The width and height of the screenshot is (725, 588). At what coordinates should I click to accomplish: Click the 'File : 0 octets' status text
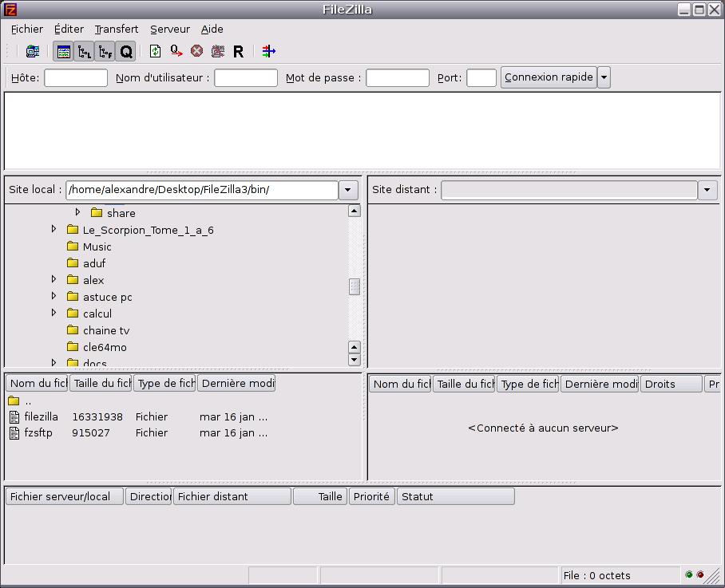click(596, 575)
